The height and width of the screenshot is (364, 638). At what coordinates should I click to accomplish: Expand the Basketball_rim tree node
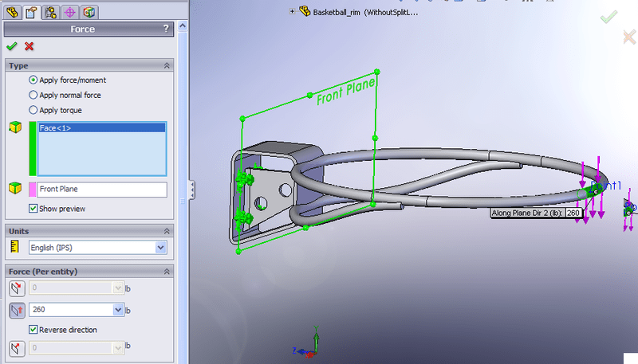coord(293,12)
